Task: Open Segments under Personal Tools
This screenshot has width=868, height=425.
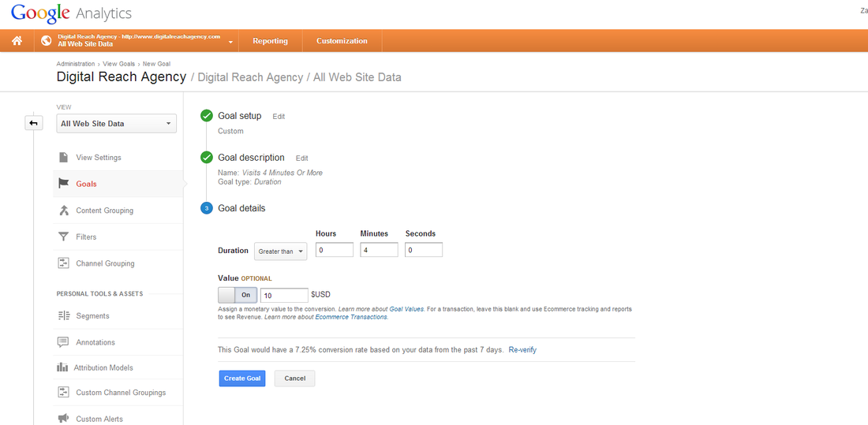Action: click(92, 316)
